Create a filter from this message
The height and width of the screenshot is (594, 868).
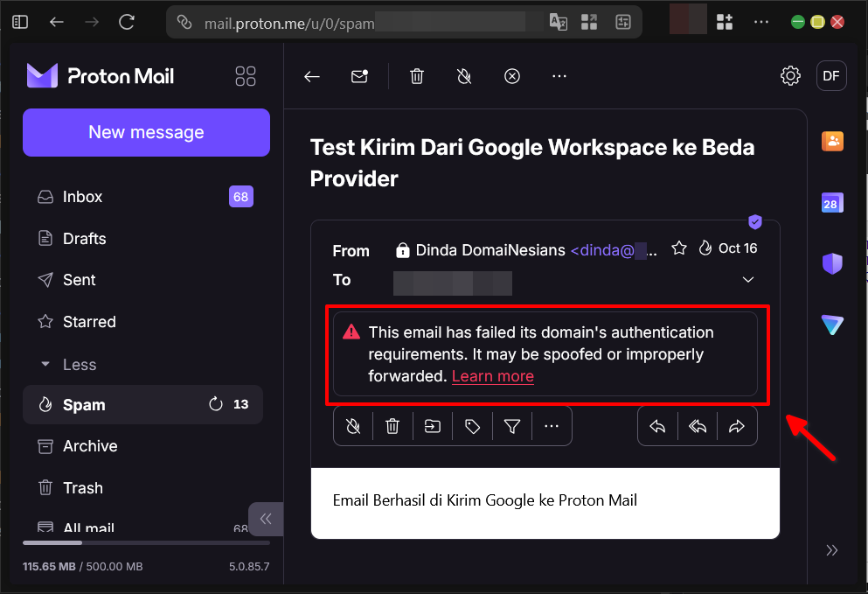pyautogui.click(x=512, y=426)
